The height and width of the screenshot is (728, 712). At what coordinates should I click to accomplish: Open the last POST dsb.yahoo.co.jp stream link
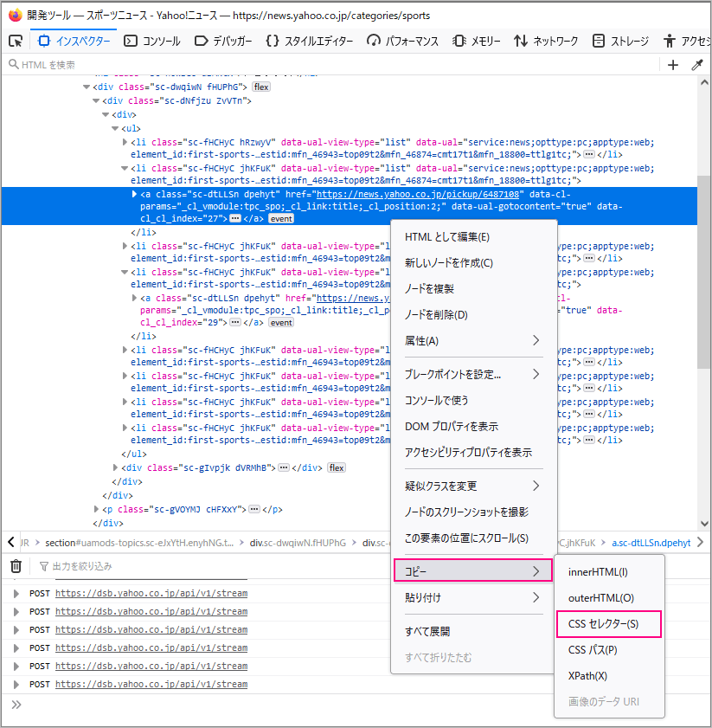pyautogui.click(x=151, y=685)
